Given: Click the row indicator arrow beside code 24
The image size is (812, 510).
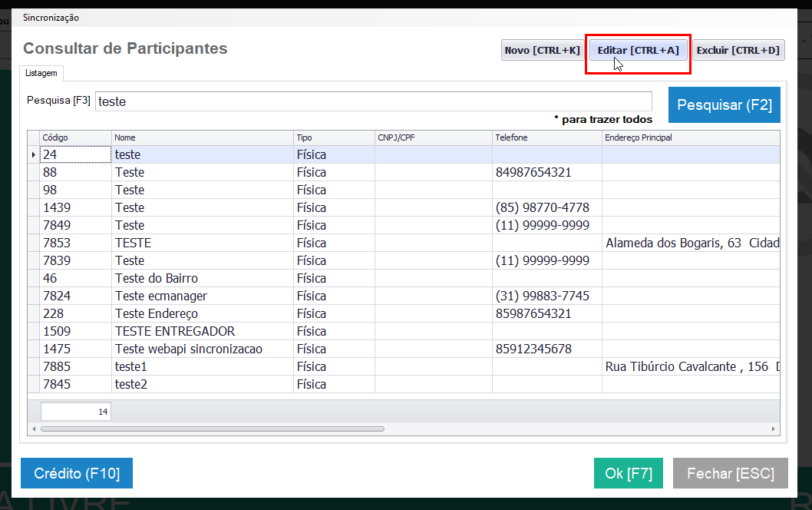Looking at the screenshot, I should pyautogui.click(x=34, y=154).
